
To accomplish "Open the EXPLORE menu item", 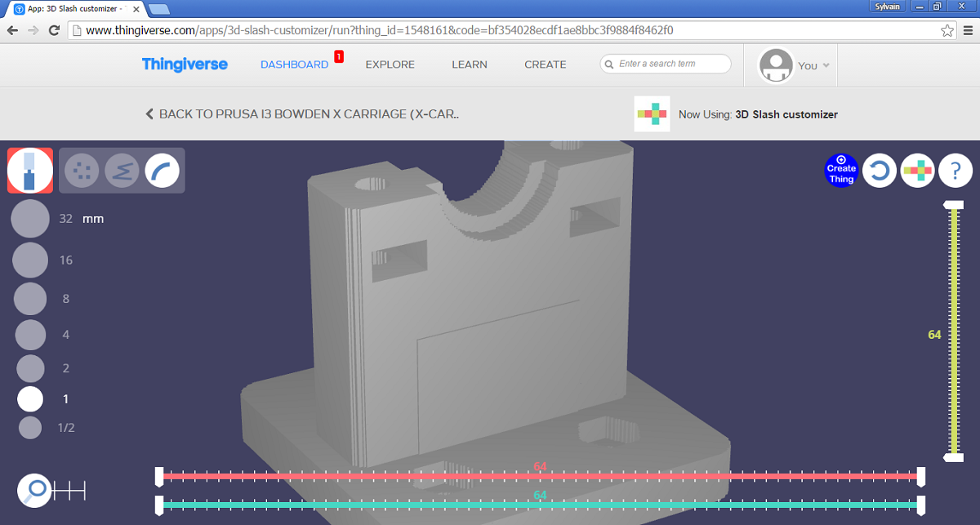I will point(390,65).
